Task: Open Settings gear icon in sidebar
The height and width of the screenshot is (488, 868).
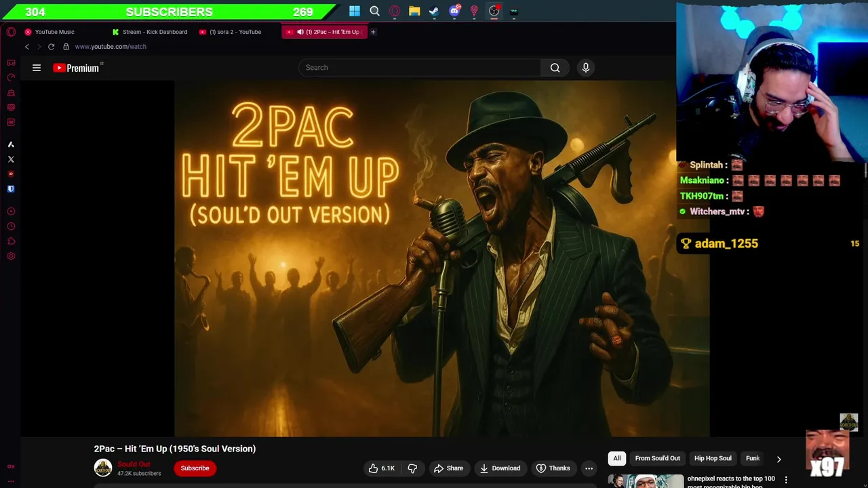Action: [x=11, y=256]
